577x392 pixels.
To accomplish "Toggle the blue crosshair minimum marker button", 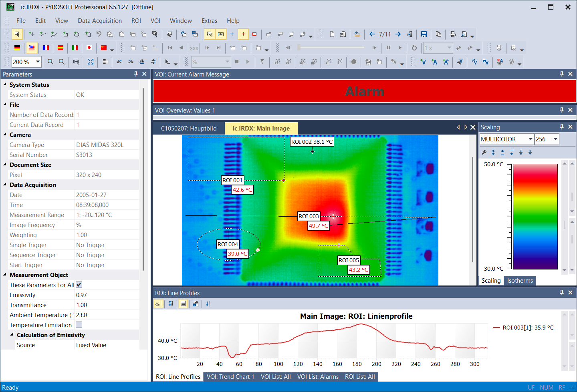I will coord(232,34).
